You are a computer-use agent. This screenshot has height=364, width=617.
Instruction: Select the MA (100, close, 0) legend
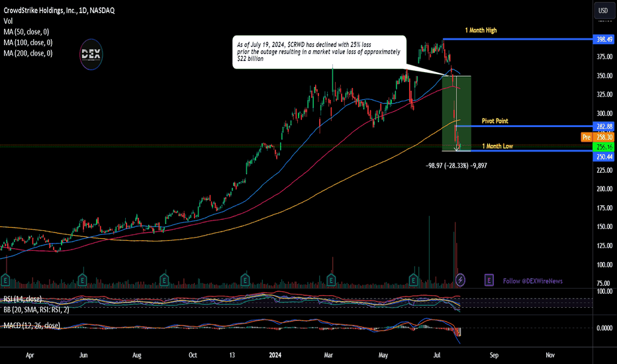[28, 42]
